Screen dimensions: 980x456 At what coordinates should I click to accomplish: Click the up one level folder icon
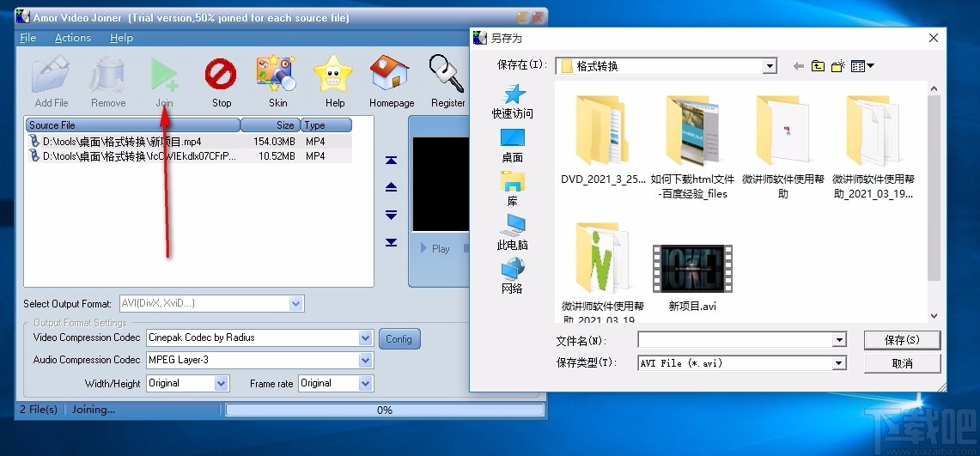819,66
